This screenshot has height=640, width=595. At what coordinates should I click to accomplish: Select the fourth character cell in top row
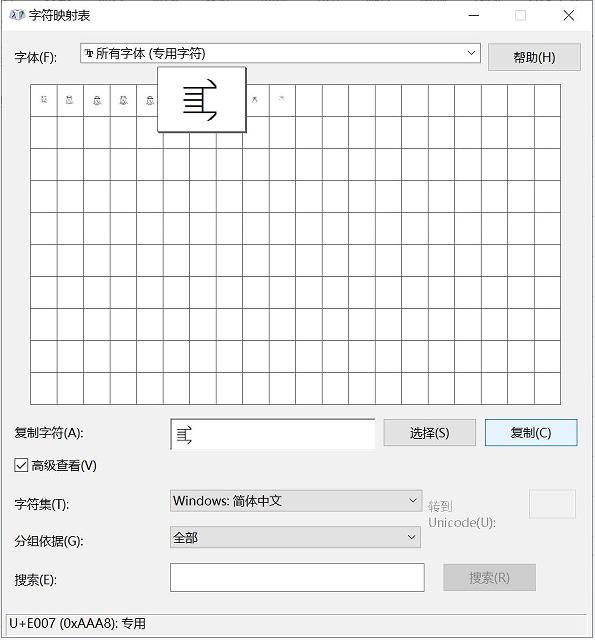[123, 100]
